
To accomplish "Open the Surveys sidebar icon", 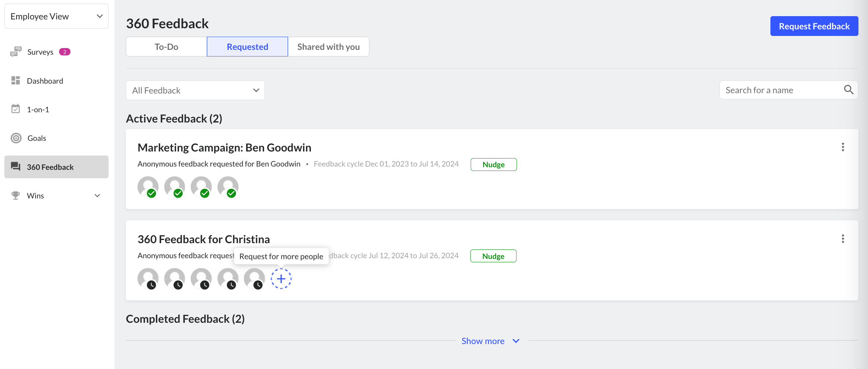I will coord(16,52).
